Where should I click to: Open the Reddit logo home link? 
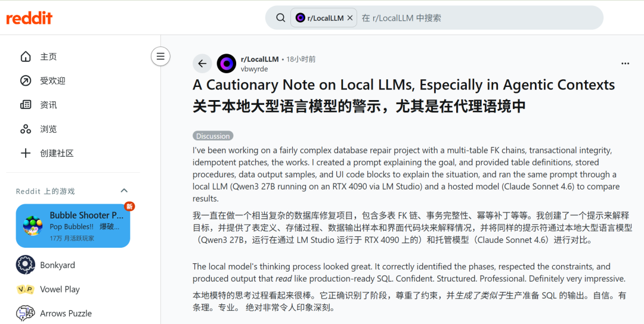[29, 18]
